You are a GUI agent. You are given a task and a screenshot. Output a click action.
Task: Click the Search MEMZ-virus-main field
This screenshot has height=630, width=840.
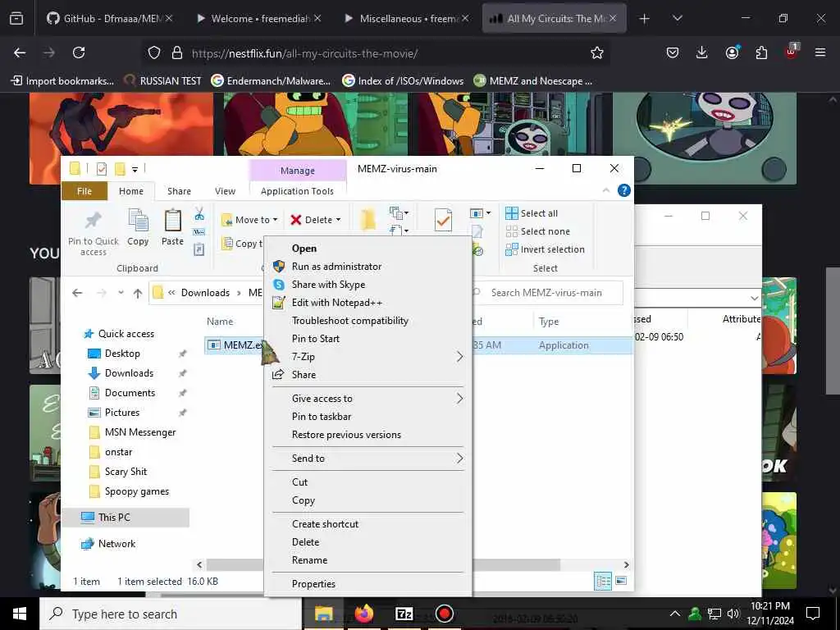(x=546, y=293)
